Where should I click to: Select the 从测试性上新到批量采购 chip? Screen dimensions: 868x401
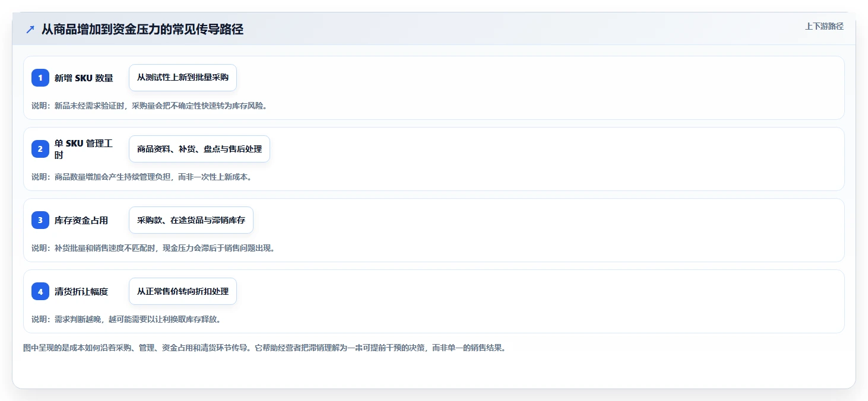coord(183,78)
